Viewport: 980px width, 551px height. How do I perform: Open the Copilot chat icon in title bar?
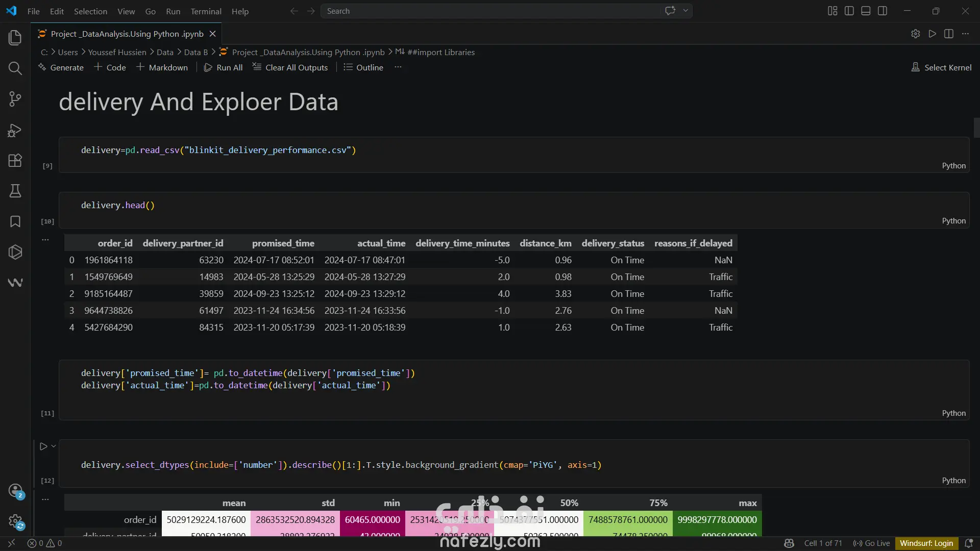click(x=670, y=11)
